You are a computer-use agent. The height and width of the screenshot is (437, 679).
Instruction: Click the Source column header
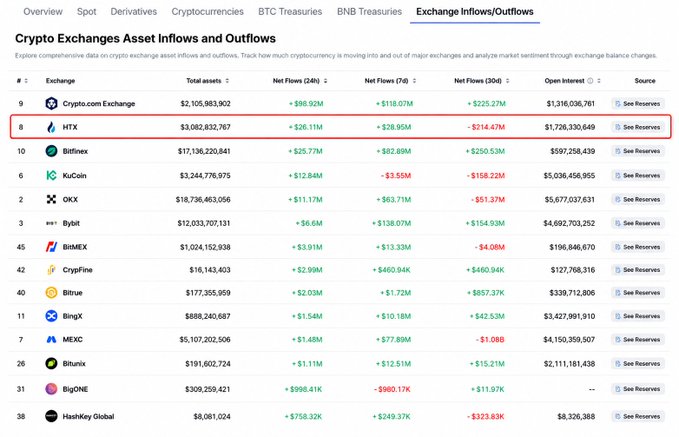[645, 81]
